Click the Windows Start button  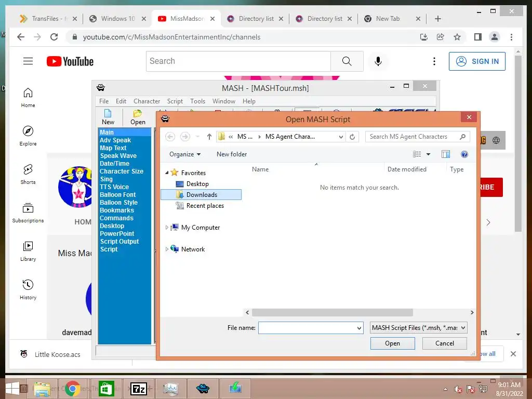coord(12,389)
